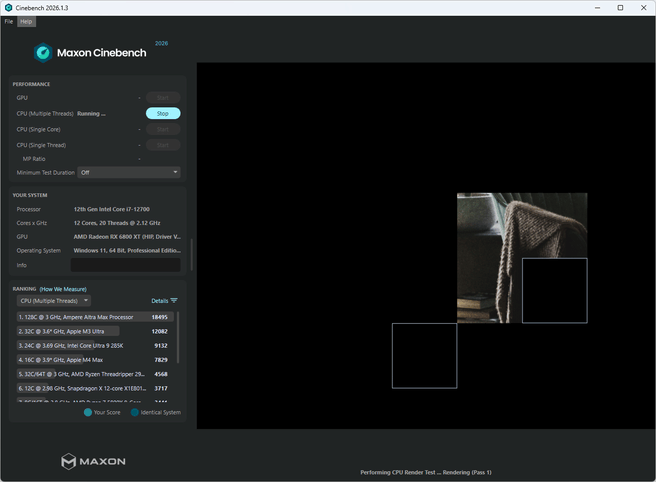
Task: Click the 2026 version label beside logo
Action: tap(161, 44)
